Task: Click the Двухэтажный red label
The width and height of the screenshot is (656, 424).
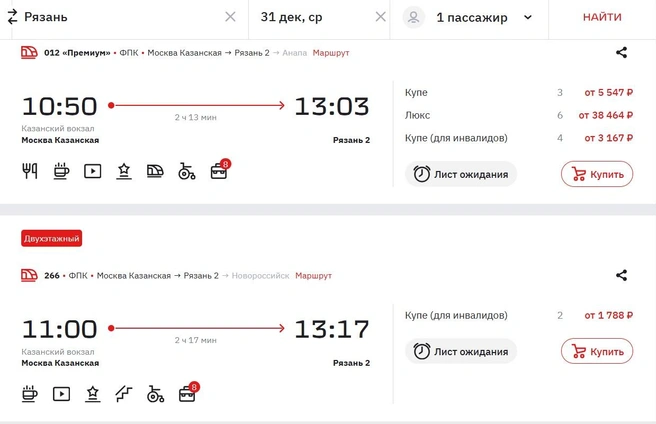Action: pos(51,239)
